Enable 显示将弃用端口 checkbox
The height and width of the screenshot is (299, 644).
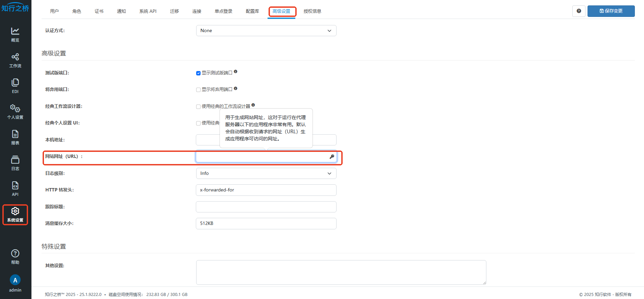pyautogui.click(x=199, y=90)
